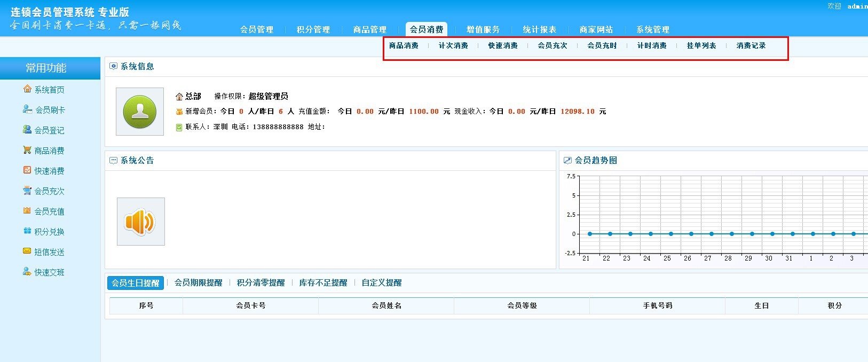The image size is (868, 362).
Task: Choose 商品消费 in the submenu bar
Action: click(x=404, y=45)
